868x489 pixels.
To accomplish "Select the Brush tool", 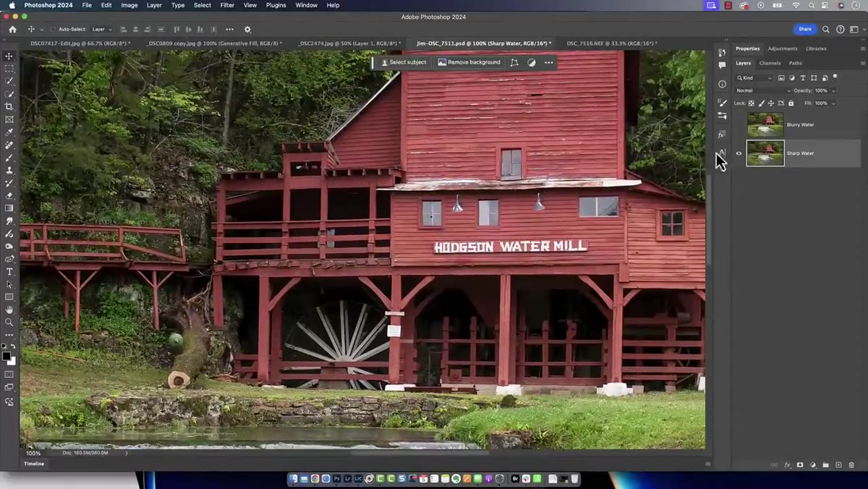I will pyautogui.click(x=9, y=158).
